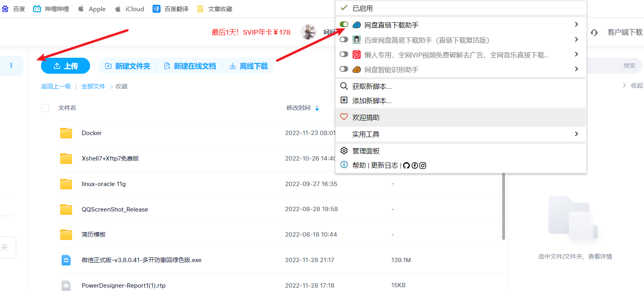Expand the 百度网盘简易下载助手 submenu arrow
Image resolution: width=644 pixels, height=292 pixels.
576,39
